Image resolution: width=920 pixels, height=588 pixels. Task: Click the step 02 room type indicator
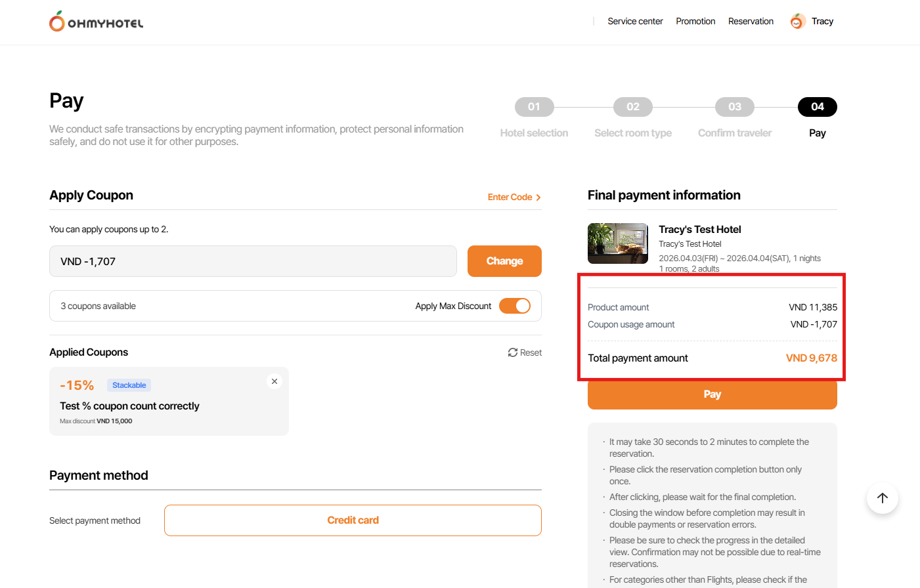632,107
